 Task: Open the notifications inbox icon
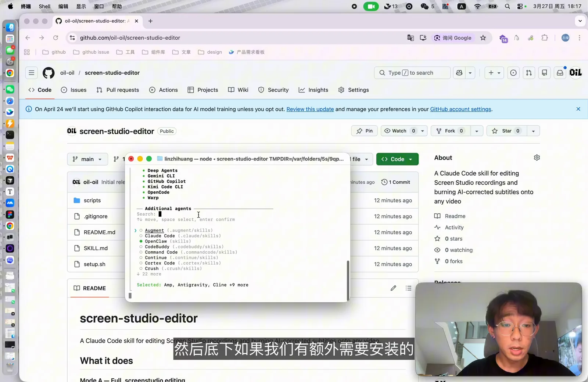coord(560,73)
